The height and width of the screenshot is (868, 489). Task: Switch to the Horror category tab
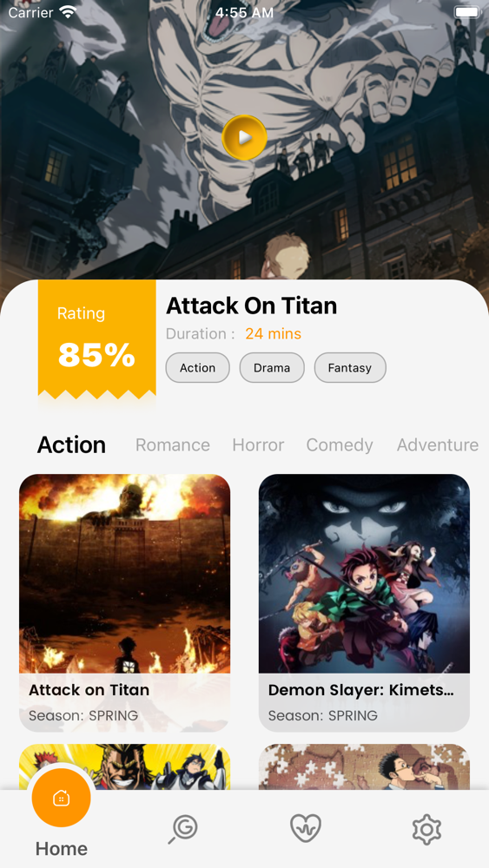click(x=258, y=445)
